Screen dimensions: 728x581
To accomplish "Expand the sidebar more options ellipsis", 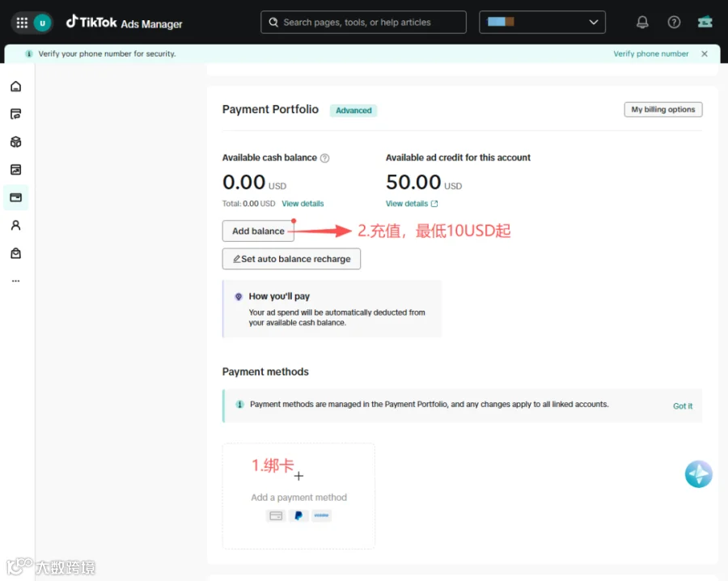I will (16, 281).
